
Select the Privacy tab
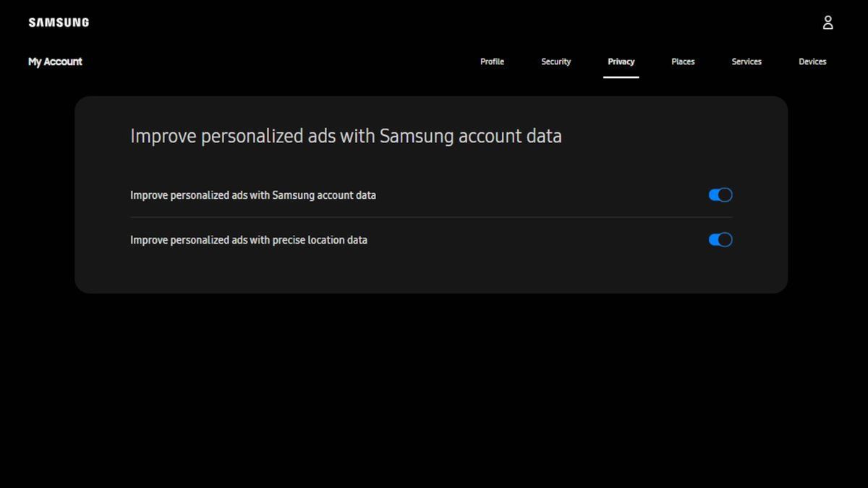621,61
